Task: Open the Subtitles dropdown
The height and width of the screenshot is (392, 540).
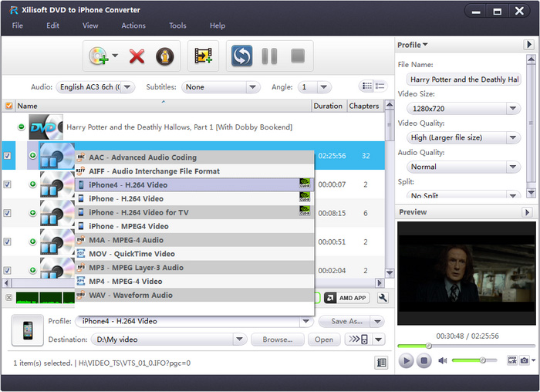Action: 252,86
